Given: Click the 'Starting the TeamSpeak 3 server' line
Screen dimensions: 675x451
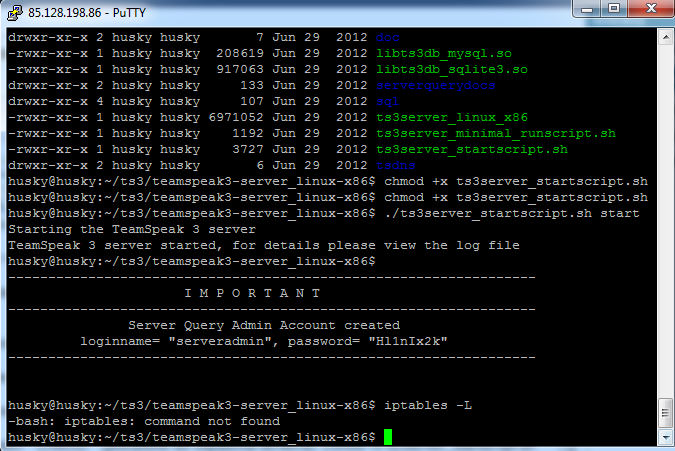Looking at the screenshot, I should (x=132, y=229).
